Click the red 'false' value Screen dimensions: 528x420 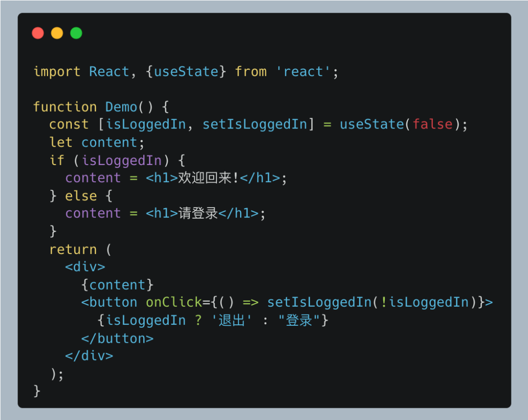(x=432, y=124)
